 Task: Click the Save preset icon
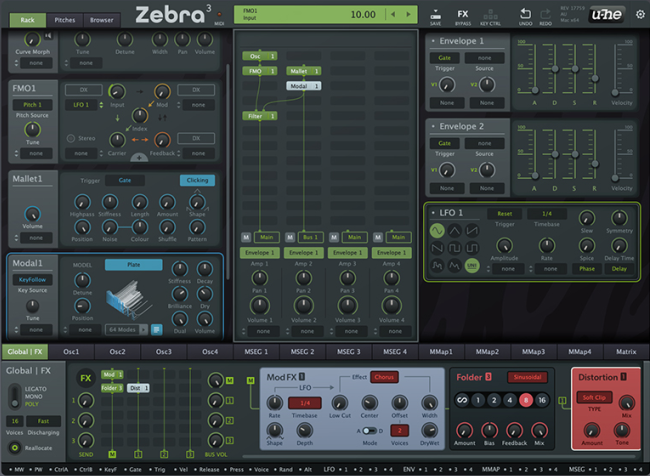click(435, 15)
